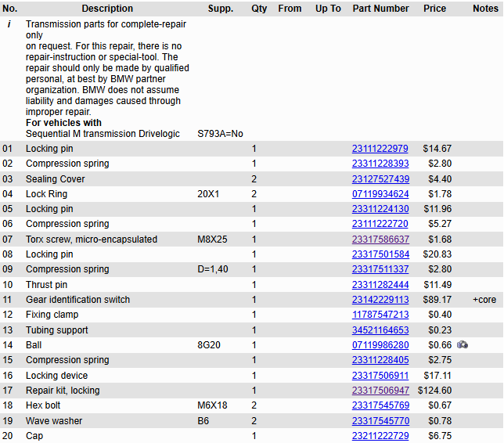
Task: Open part number 23111222979 for Locking pin
Action: pos(380,149)
